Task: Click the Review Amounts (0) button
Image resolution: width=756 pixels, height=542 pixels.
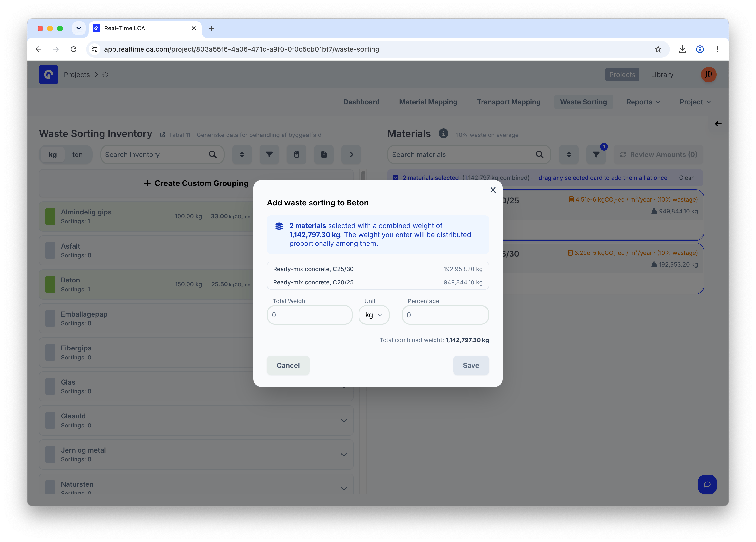Action: (x=658, y=155)
